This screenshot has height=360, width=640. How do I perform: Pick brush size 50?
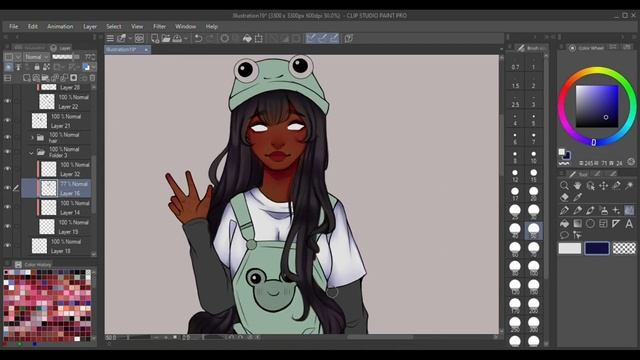click(533, 231)
